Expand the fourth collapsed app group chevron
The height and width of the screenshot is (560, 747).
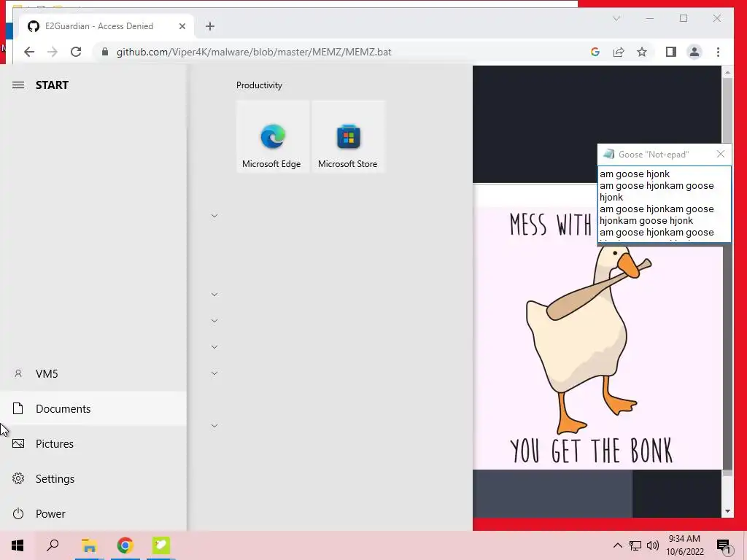[x=214, y=346]
